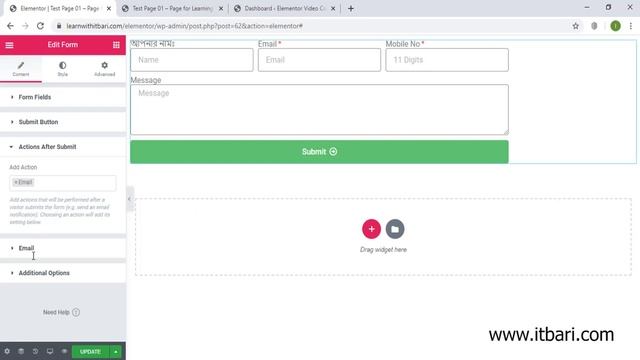Click the Mobile No input field
640x360 pixels.
tap(447, 60)
